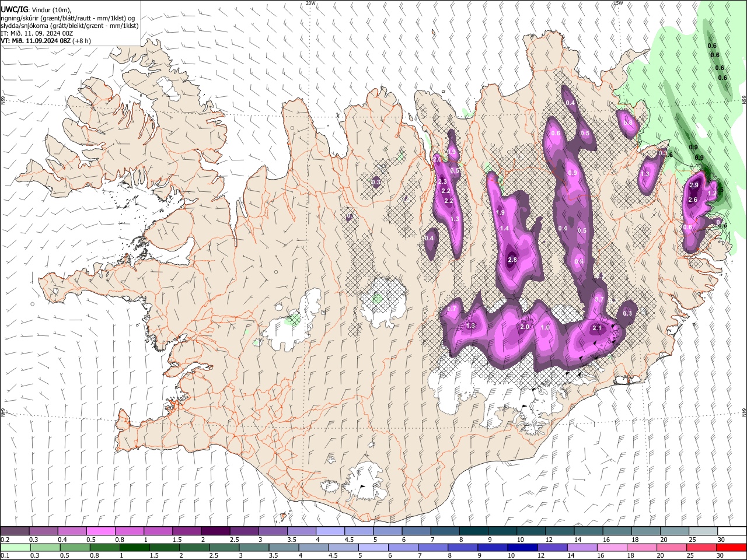Select the darkest green rain swatch between 1 and 1.5
This screenshot has width=747, height=560.
(x=134, y=547)
